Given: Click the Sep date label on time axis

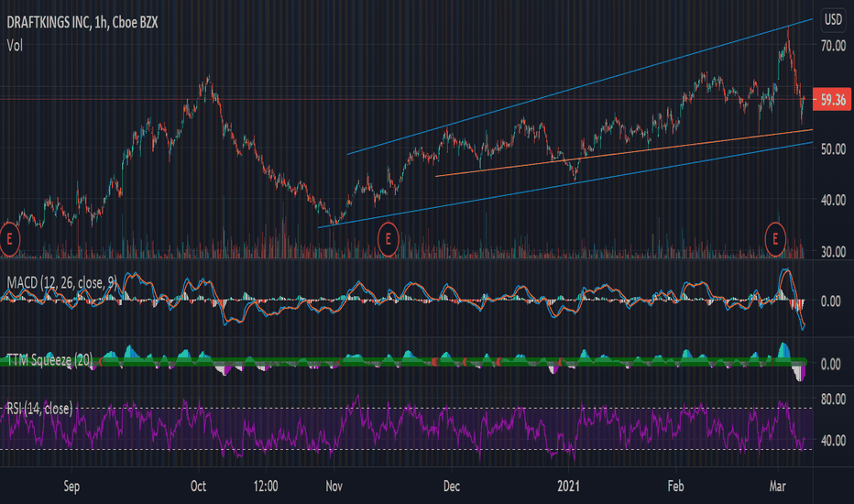Looking at the screenshot, I should click(x=71, y=486).
